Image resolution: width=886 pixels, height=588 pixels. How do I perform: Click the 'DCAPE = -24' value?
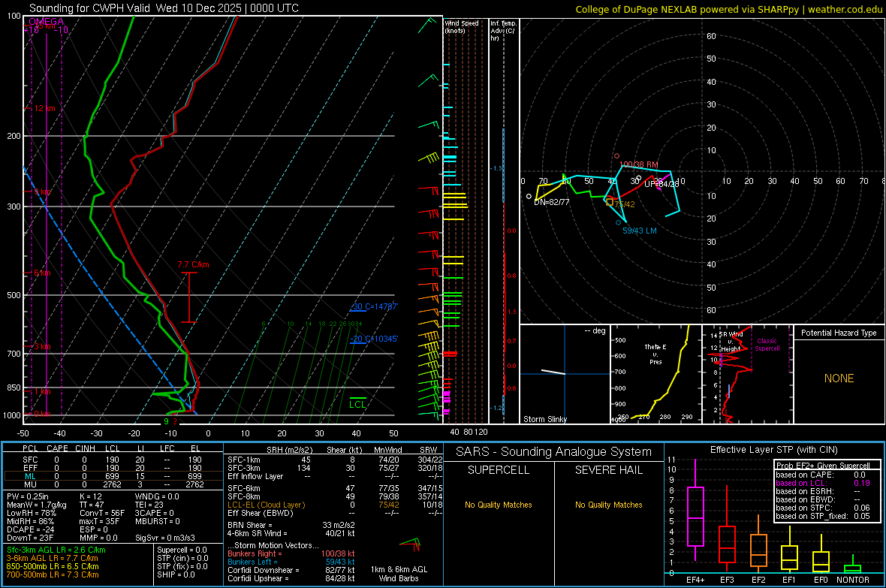point(31,529)
